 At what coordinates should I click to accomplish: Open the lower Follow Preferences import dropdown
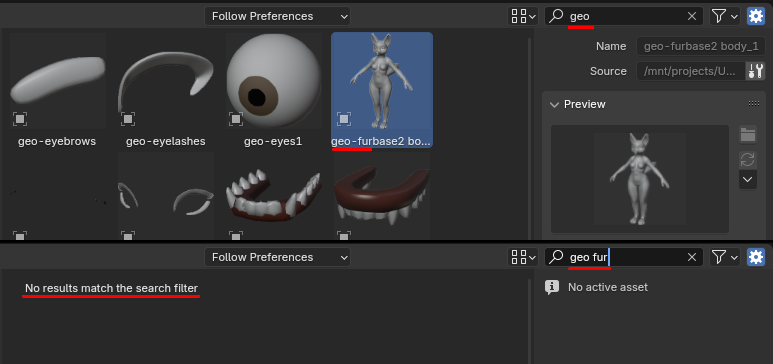277,257
